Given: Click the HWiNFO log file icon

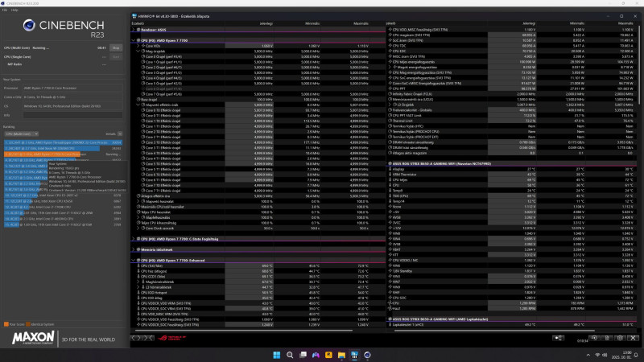Looking at the screenshot, I should (607, 338).
